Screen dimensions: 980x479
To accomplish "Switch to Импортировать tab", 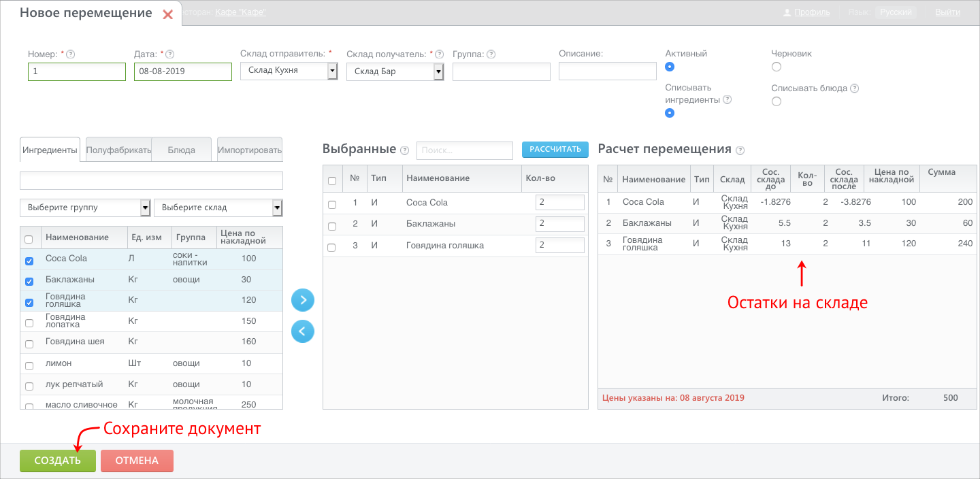I will click(x=250, y=150).
